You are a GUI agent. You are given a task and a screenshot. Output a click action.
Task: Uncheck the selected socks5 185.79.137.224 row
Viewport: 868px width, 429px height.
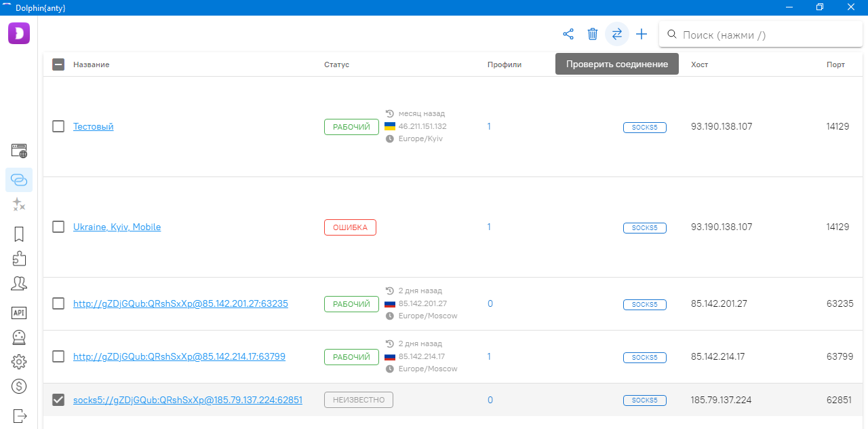click(58, 400)
